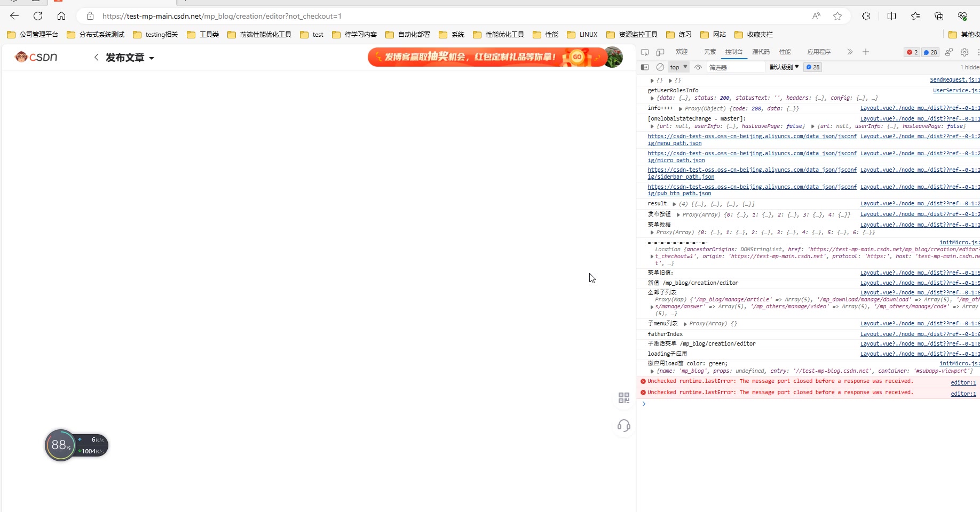
Task: Toggle device emulation in DevTools
Action: pyautogui.click(x=660, y=52)
